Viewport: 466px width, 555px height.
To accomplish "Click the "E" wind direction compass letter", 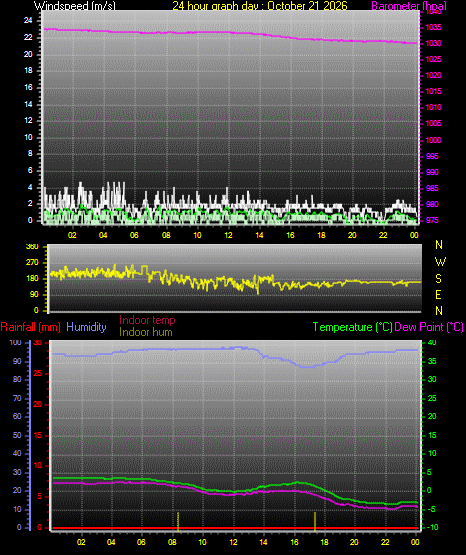I will pos(438,294).
